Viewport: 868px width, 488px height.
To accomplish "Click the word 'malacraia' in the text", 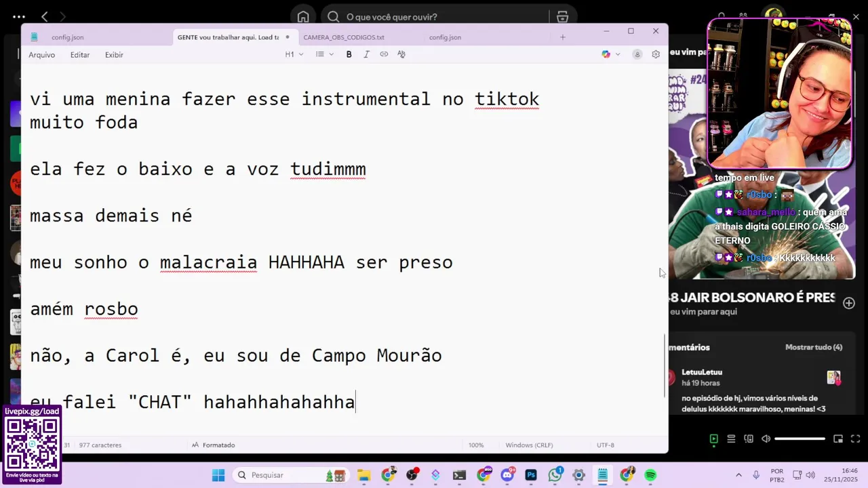I will click(208, 262).
